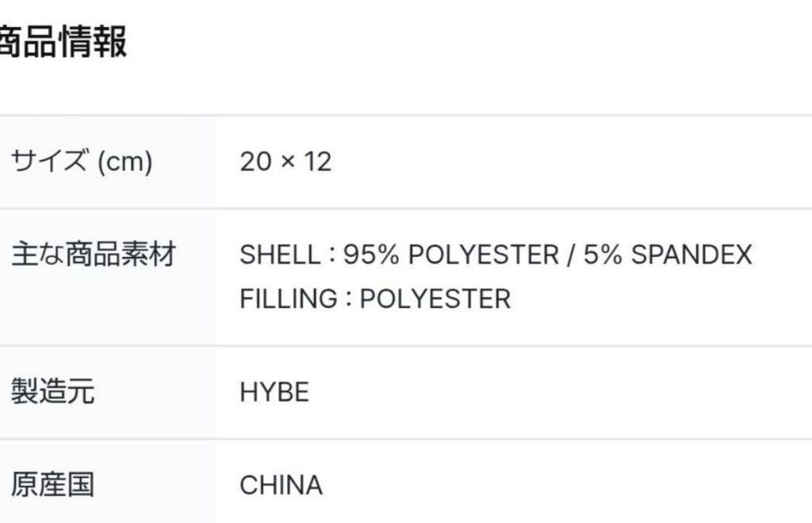Click the 20 × 12 size value

[285, 162]
